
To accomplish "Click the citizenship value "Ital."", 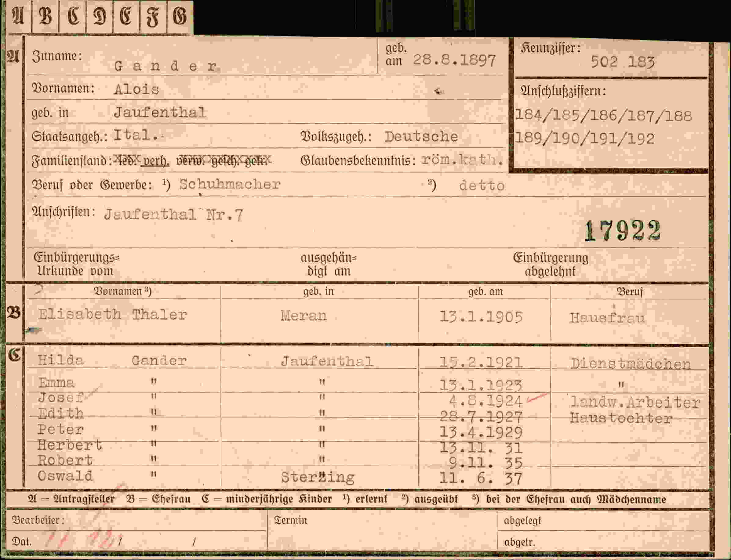I will click(x=135, y=135).
